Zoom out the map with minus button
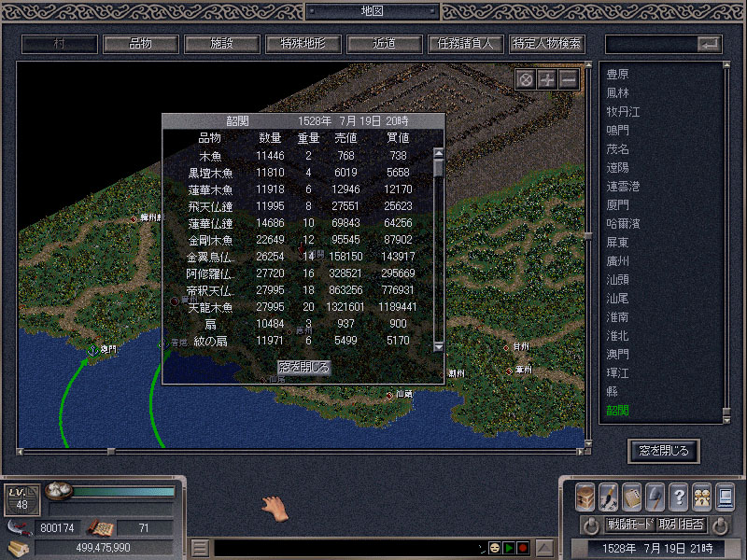This screenshot has height=560, width=747. [569, 79]
